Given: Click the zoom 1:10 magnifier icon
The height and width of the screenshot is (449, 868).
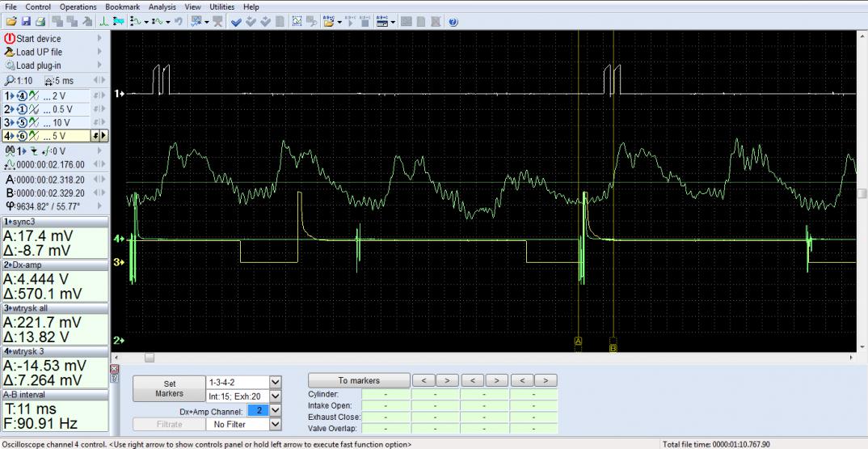Looking at the screenshot, I should coord(9,81).
